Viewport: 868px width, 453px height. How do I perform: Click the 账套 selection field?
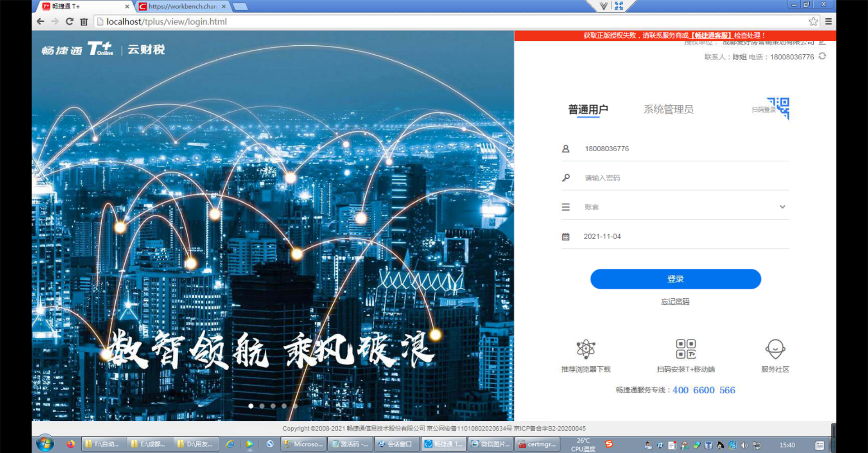[675, 207]
